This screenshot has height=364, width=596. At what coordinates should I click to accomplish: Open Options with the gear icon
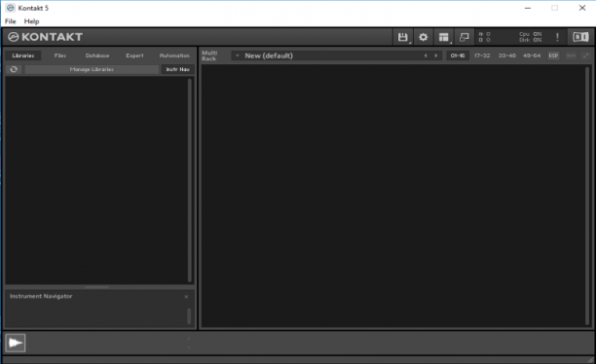423,37
